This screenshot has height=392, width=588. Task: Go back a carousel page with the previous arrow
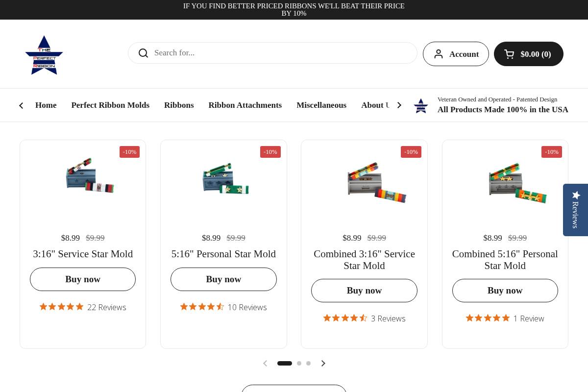265,363
